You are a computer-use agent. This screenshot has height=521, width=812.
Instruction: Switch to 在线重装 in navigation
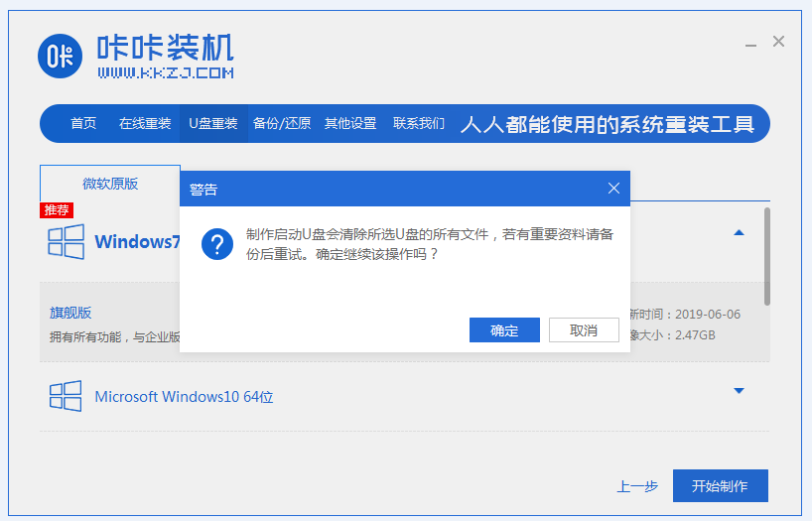145,124
